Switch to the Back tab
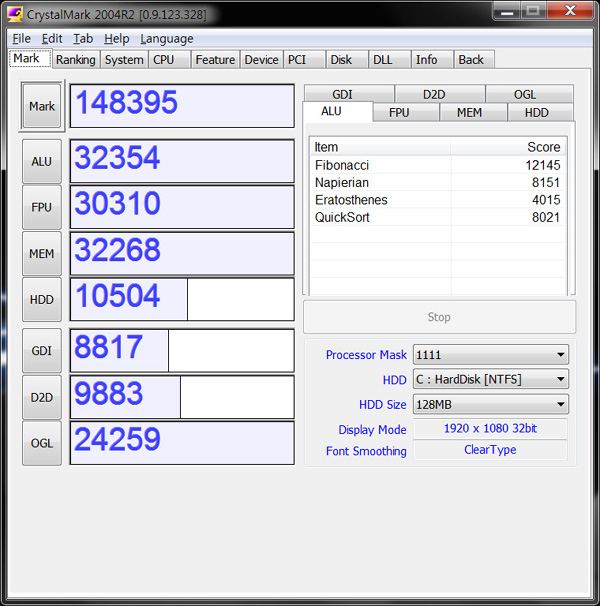The image size is (600, 606). point(474,60)
